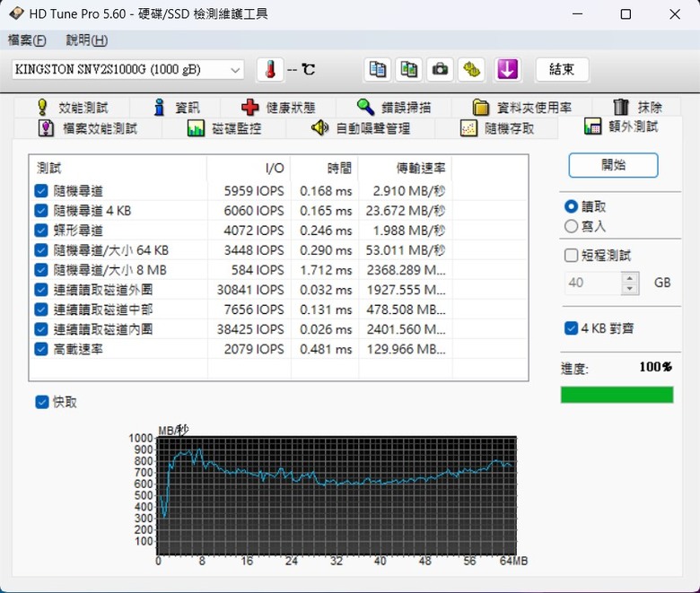Click the light bulb icon on 效能測試 tab
This screenshot has width=700, height=593.
42,107
